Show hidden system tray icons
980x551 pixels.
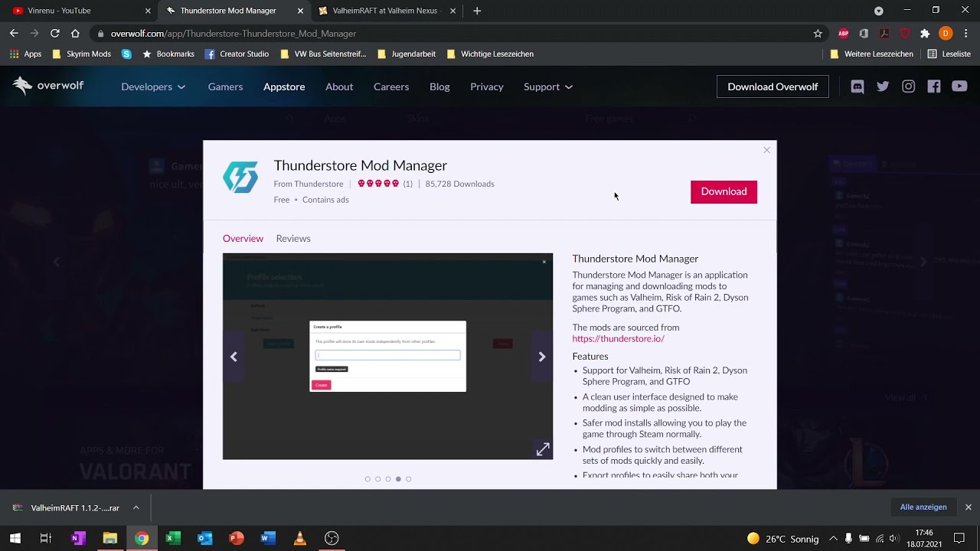coord(833,539)
